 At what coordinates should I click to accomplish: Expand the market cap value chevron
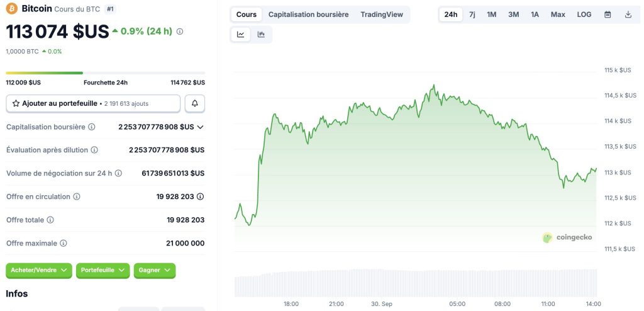point(201,127)
